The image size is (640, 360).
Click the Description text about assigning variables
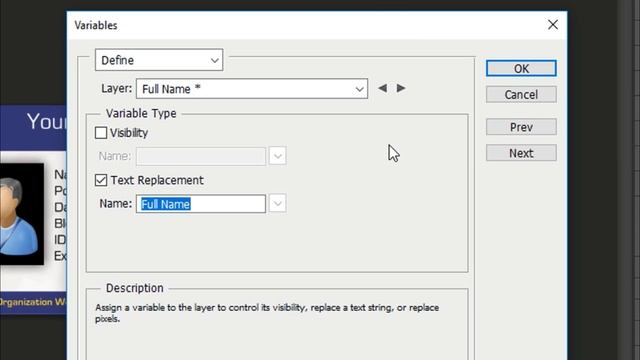[x=267, y=313]
